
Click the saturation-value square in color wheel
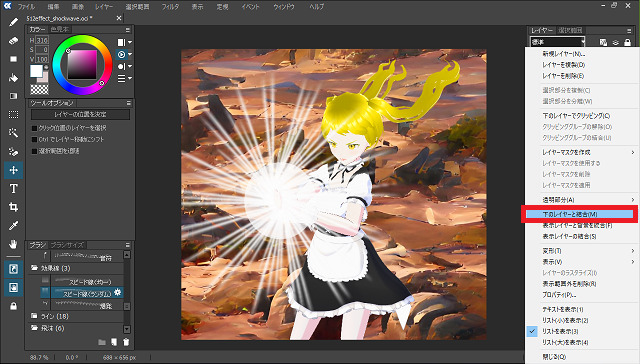pos(82,64)
